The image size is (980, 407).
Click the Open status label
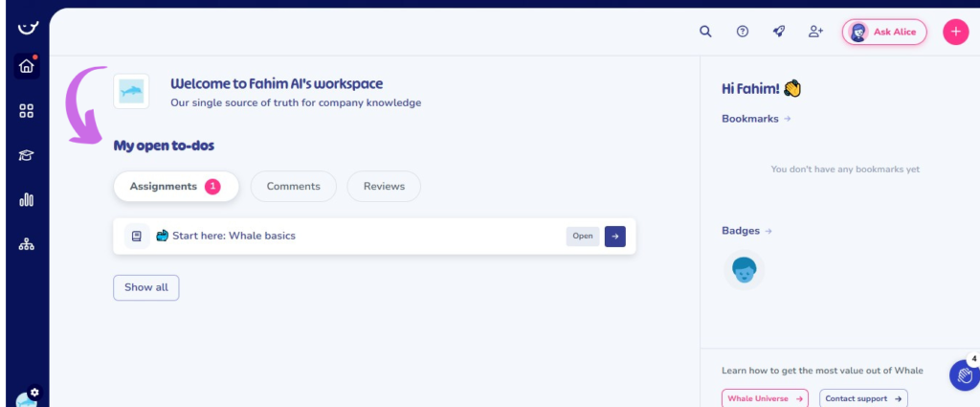pos(583,237)
